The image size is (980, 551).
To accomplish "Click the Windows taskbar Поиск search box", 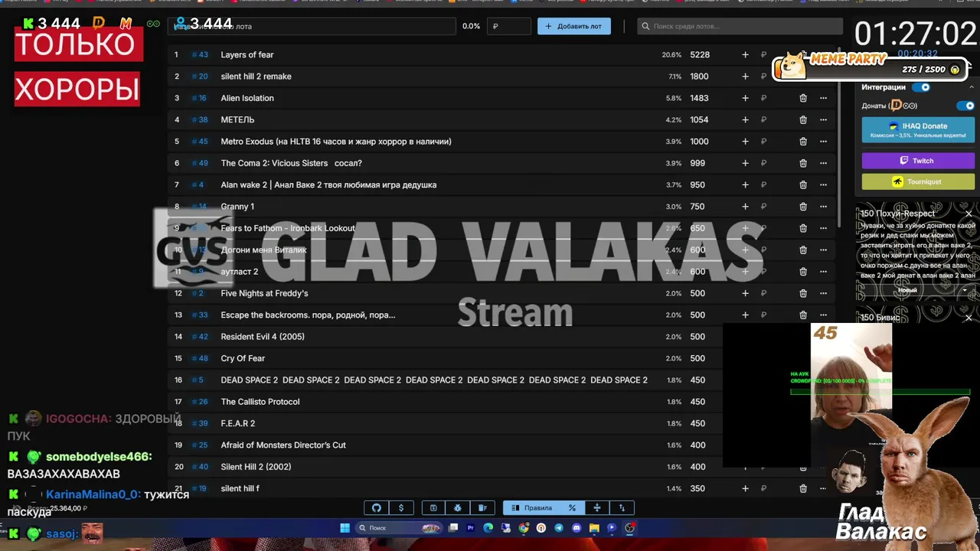I will pyautogui.click(x=398, y=528).
